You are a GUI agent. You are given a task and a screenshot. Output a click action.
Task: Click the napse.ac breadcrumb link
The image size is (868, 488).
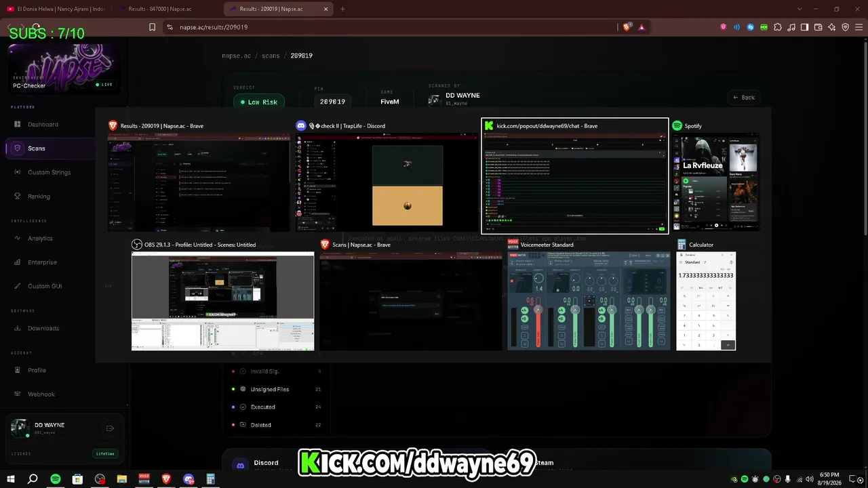pos(237,56)
